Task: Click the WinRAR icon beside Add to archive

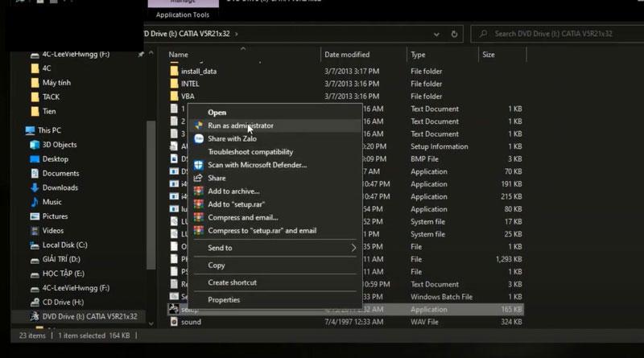Action: (198, 191)
